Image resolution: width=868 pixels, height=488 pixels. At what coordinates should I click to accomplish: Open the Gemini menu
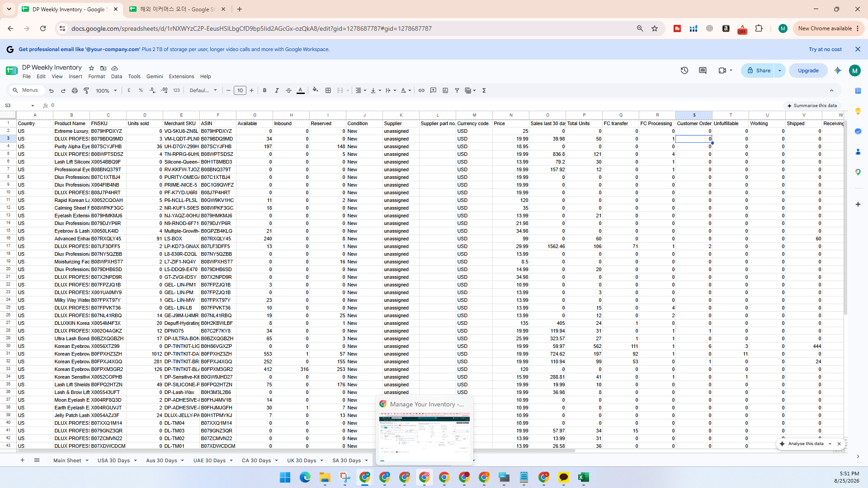(x=155, y=76)
